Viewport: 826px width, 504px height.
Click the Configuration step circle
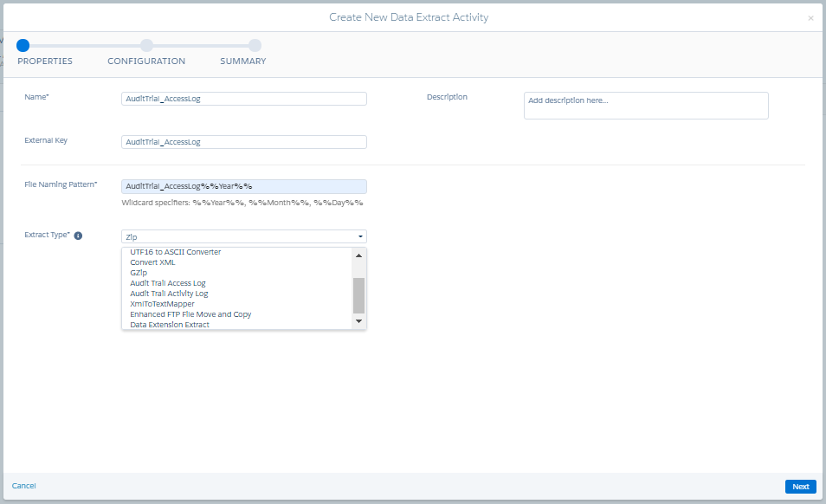coord(146,45)
